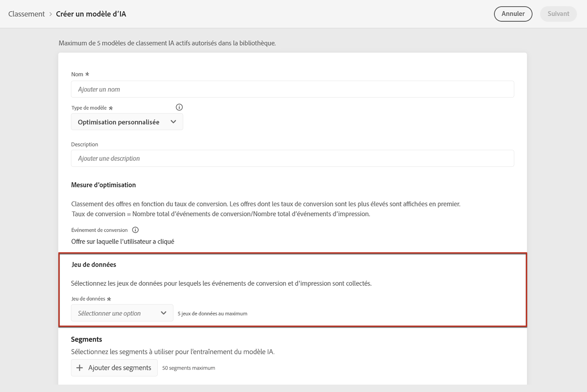Click the Mesure d'optimisation heading
587x392 pixels.
(103, 185)
